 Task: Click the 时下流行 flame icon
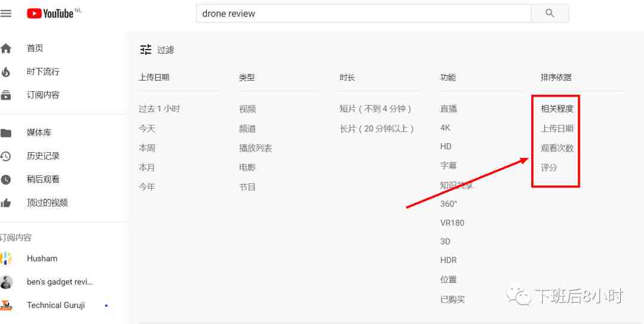6,72
